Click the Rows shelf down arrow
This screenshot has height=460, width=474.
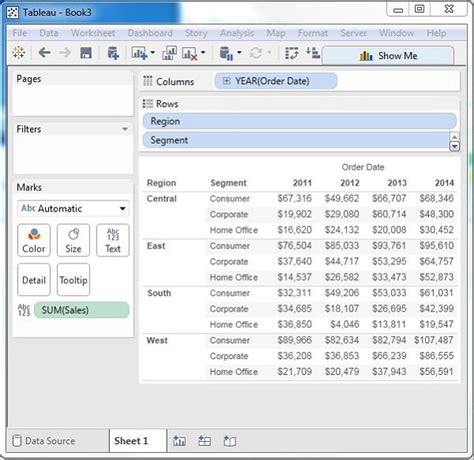455,146
